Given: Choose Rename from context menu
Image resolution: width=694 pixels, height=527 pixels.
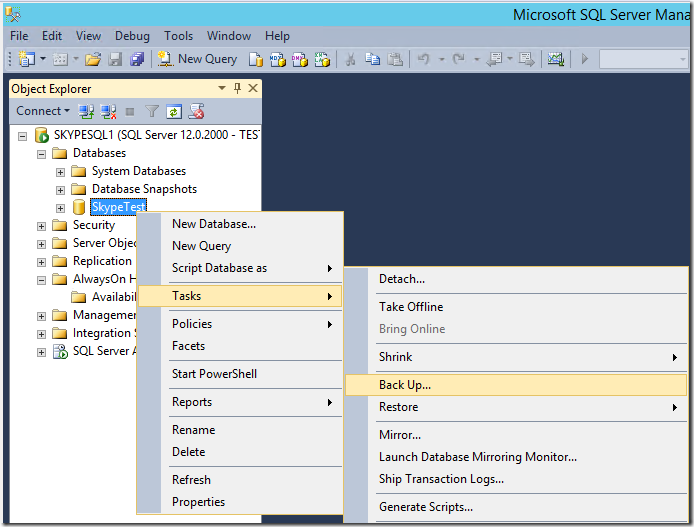Looking at the screenshot, I should pos(241,430).
